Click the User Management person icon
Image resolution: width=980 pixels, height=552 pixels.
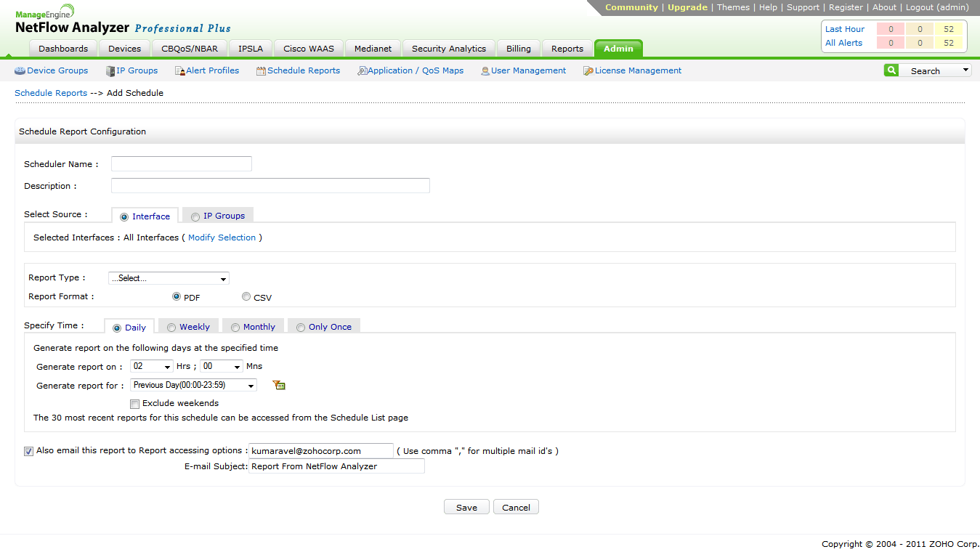click(x=485, y=71)
